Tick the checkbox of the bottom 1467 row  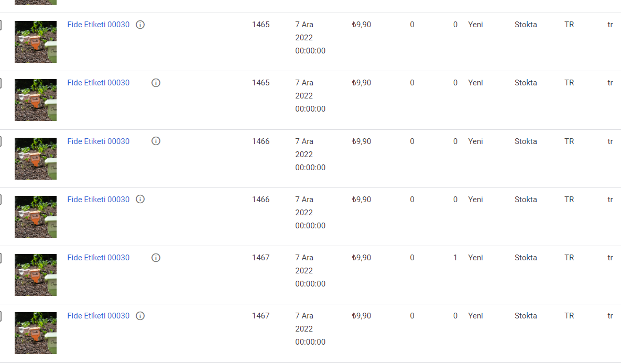[1, 316]
